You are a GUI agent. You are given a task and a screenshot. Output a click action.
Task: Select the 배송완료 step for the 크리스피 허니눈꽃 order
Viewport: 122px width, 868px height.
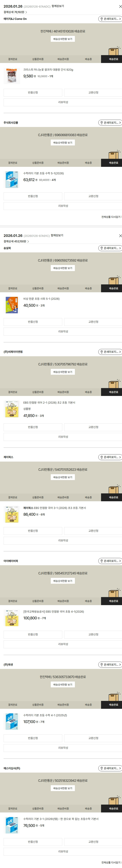pos(114,59)
